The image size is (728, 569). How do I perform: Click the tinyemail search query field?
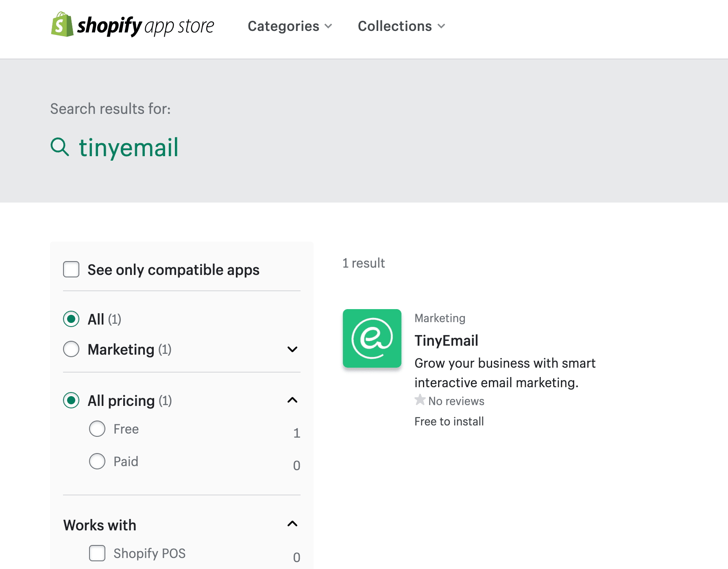[x=129, y=147]
